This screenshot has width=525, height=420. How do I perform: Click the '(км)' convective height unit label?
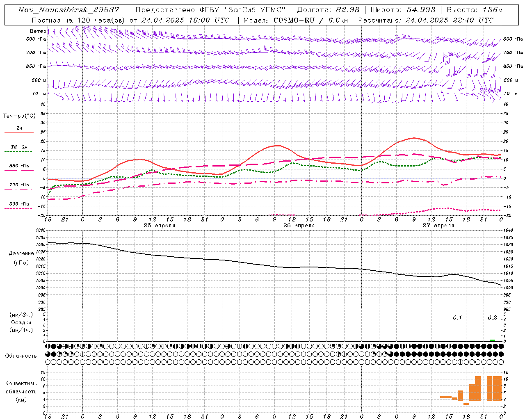[21, 399]
